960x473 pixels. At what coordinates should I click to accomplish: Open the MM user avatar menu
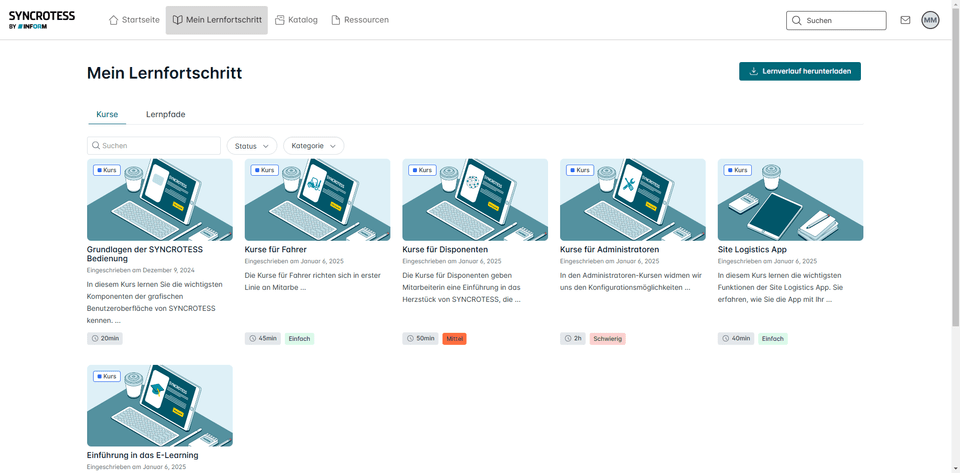pos(930,20)
